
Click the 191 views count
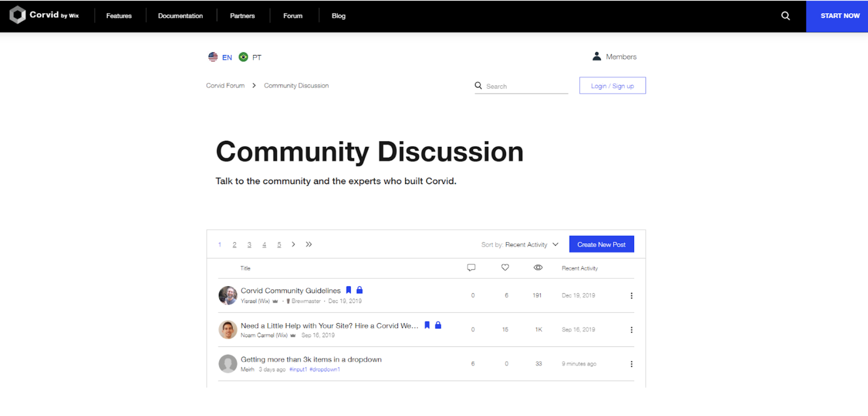point(537,296)
